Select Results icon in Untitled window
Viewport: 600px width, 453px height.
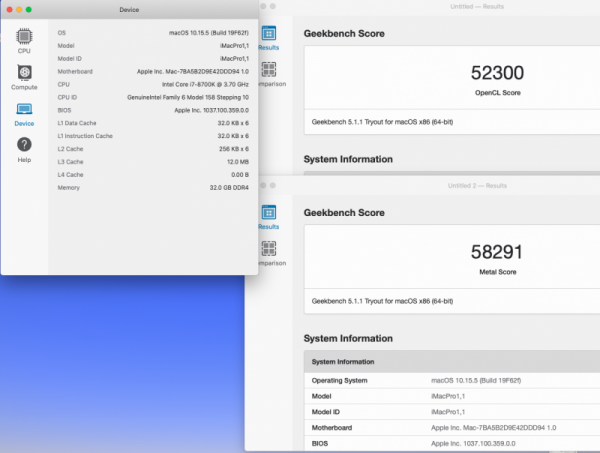269,33
